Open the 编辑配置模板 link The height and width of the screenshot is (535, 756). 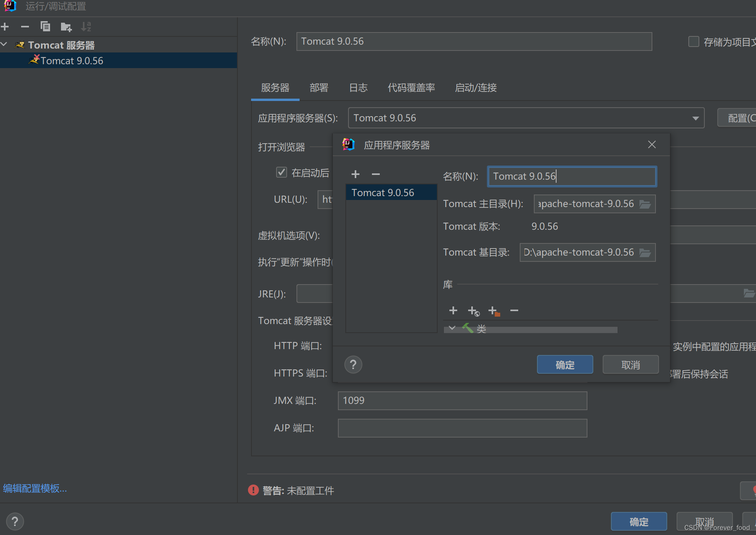pos(35,488)
